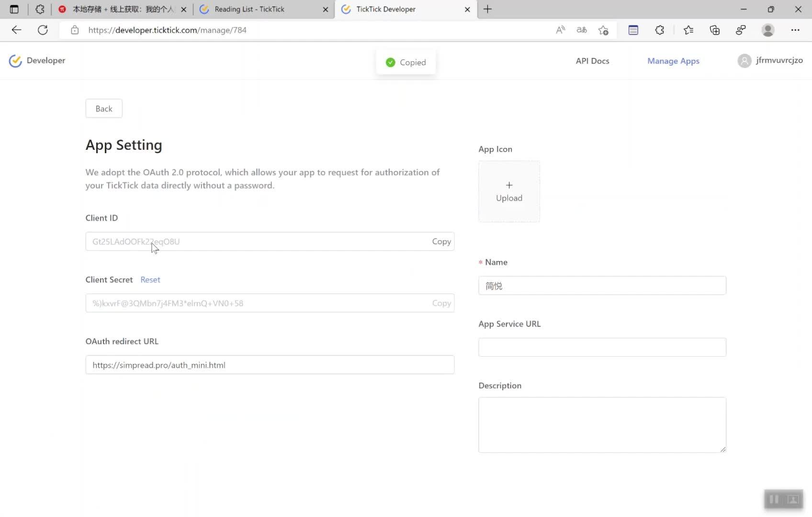The height and width of the screenshot is (517, 812).
Task: Edit the OAuth redirect URL field
Action: (x=270, y=365)
